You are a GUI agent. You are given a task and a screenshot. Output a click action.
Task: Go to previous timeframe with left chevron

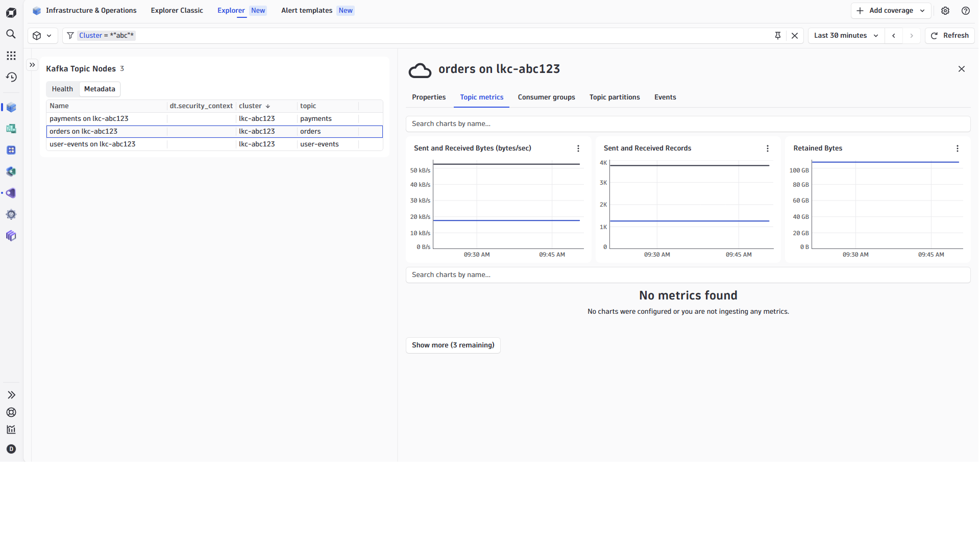pos(894,36)
